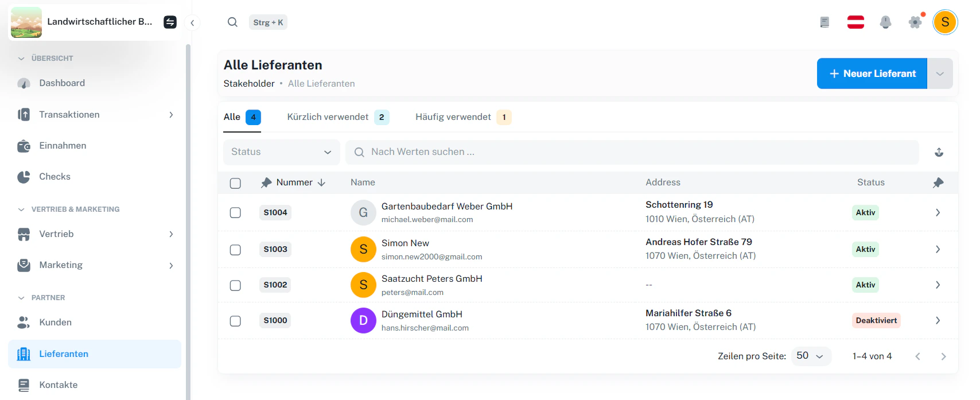Collapse the PARTNER sidebar section
980x400 pixels.
21,298
